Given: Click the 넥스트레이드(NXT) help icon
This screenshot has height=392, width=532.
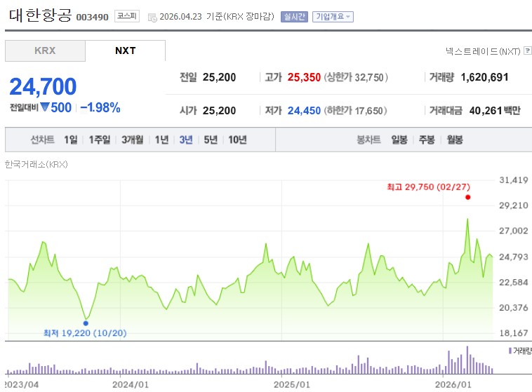Looking at the screenshot, I should 527,50.
